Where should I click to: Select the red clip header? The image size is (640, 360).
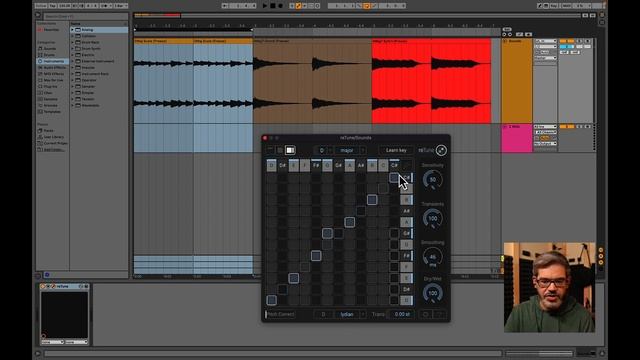431,41
